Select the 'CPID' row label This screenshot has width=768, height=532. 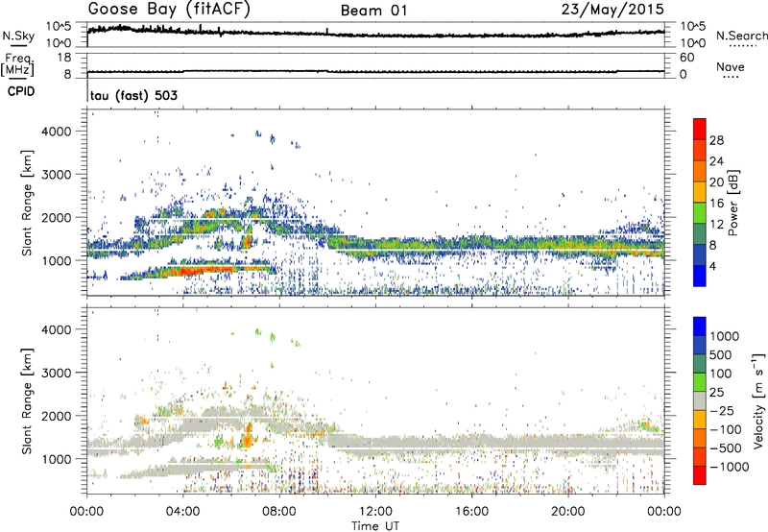pyautogui.click(x=21, y=91)
